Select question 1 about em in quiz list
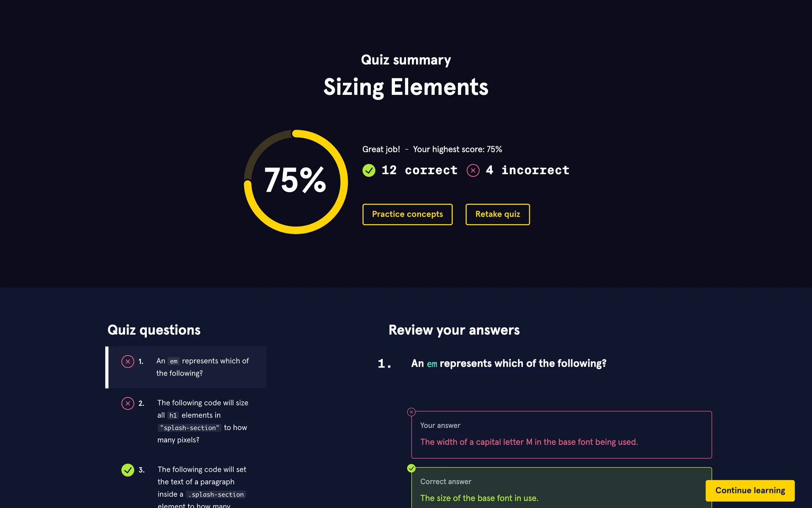 pos(202,367)
